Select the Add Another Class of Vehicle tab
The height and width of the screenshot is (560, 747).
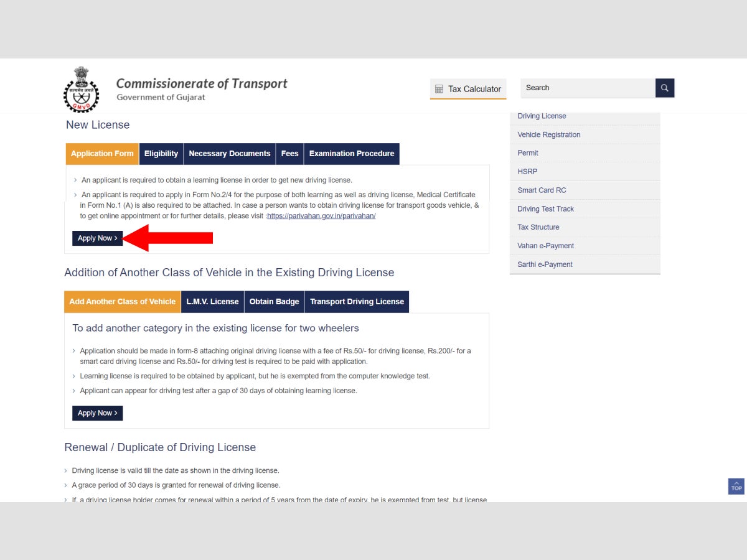(x=122, y=301)
